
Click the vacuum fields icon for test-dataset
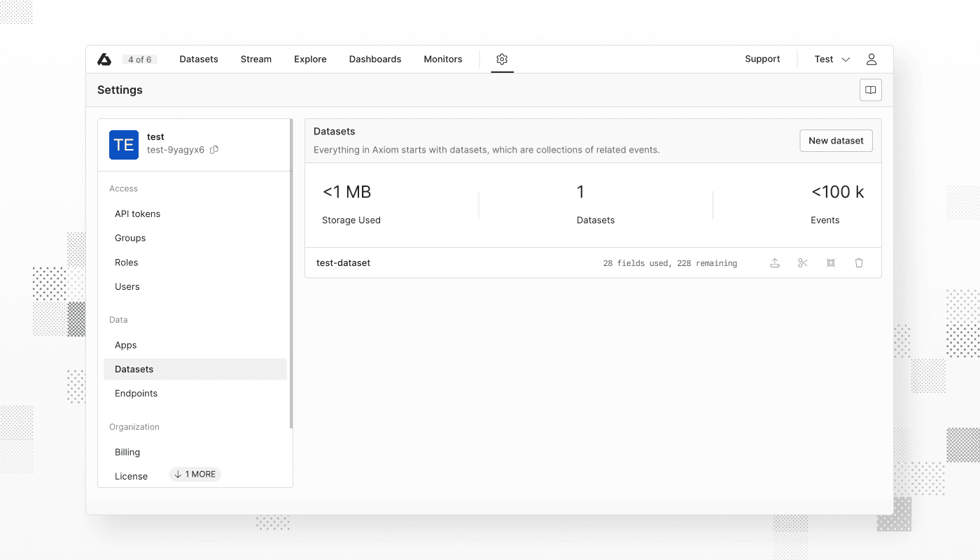[831, 262]
